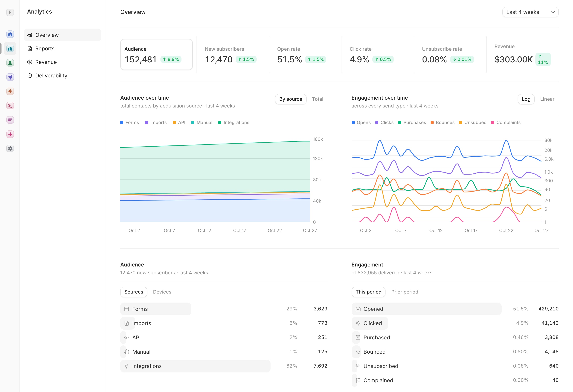This screenshot has width=573, height=392.
Task: Open the Home icon in left rail
Action: (x=10, y=34)
